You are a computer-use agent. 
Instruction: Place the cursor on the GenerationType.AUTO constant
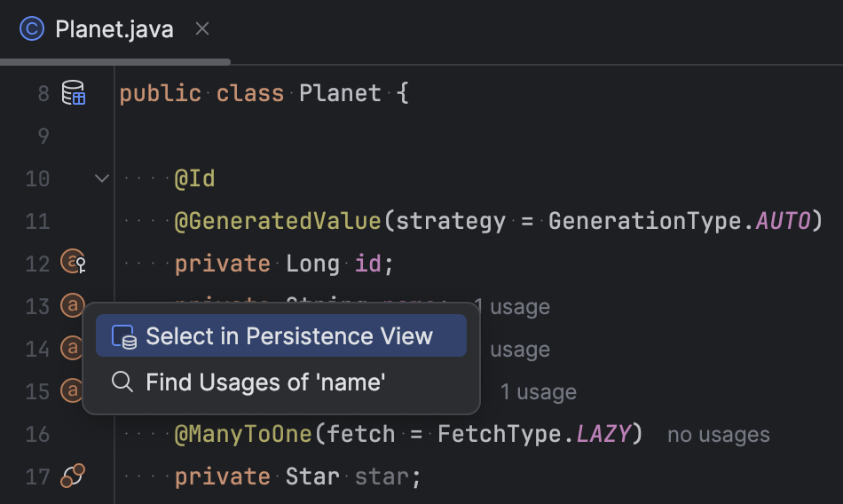point(783,221)
